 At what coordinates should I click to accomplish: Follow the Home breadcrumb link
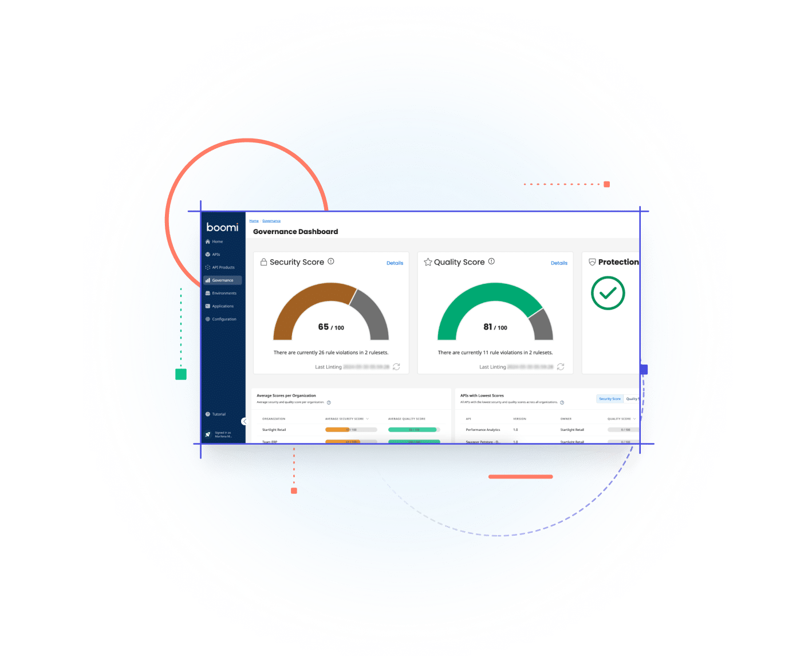tap(254, 221)
